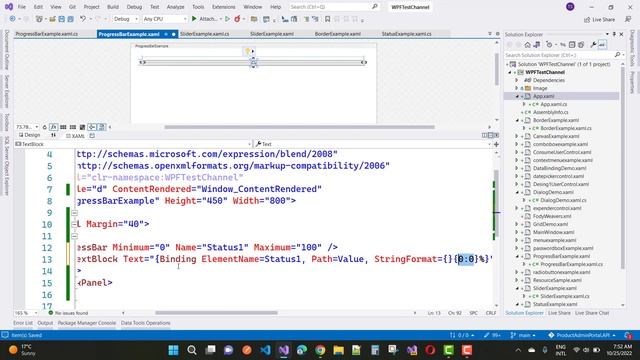
Task: Click the bookmark icon in the toolbar
Action: 327,19
